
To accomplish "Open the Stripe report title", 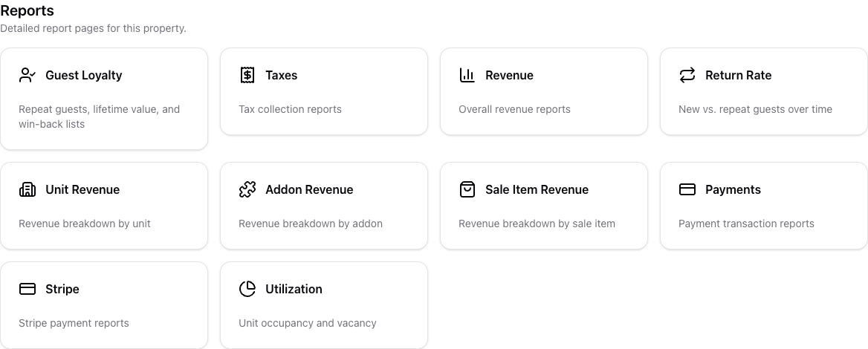I will pos(62,290).
